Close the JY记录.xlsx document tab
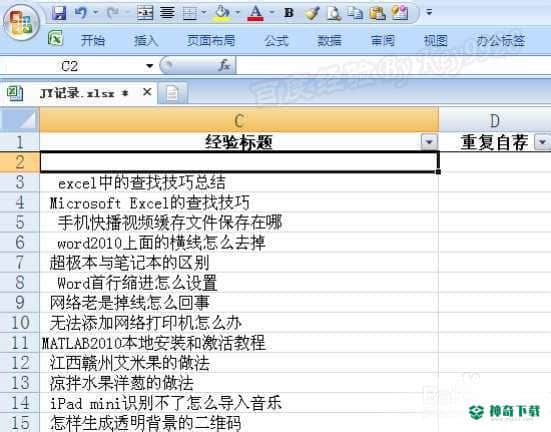This screenshot has height=432, width=551. click(147, 92)
